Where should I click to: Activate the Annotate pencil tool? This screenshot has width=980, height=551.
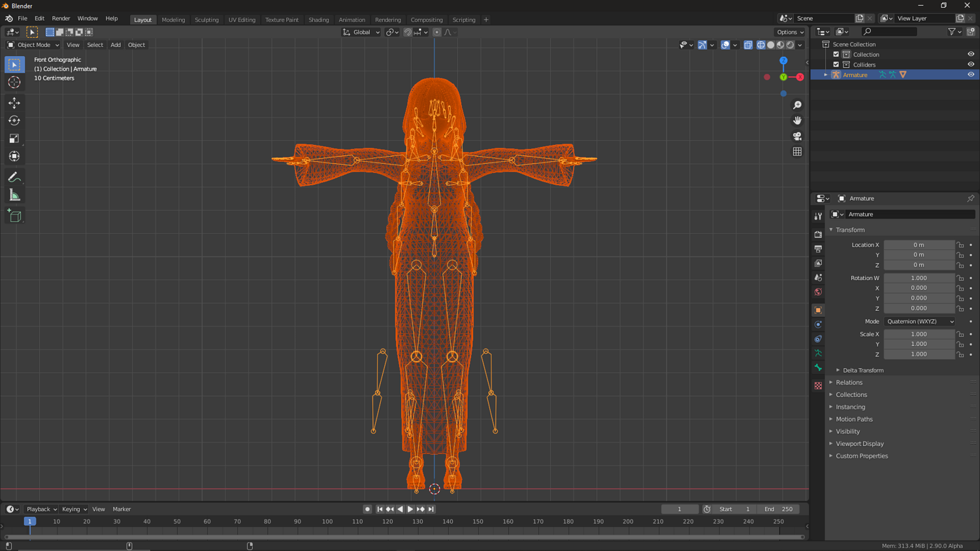coord(14,178)
